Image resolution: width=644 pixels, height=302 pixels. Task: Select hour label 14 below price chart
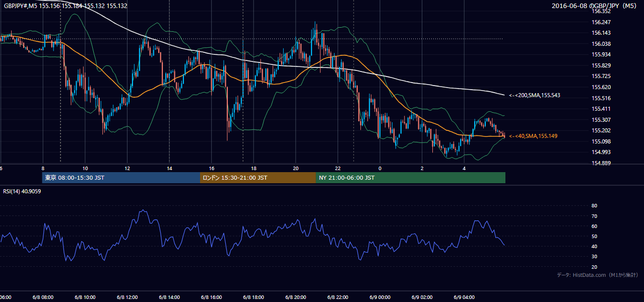point(169,168)
